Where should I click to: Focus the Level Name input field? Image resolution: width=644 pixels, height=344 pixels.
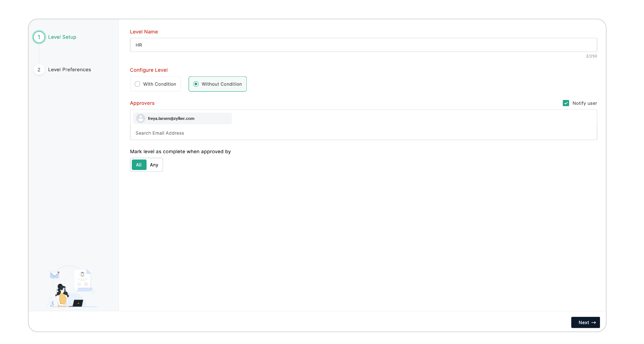pos(363,45)
